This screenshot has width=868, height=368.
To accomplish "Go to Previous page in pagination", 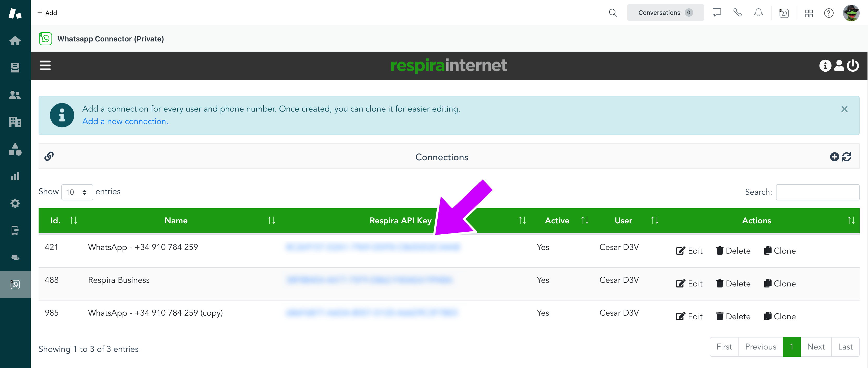I will (x=761, y=347).
